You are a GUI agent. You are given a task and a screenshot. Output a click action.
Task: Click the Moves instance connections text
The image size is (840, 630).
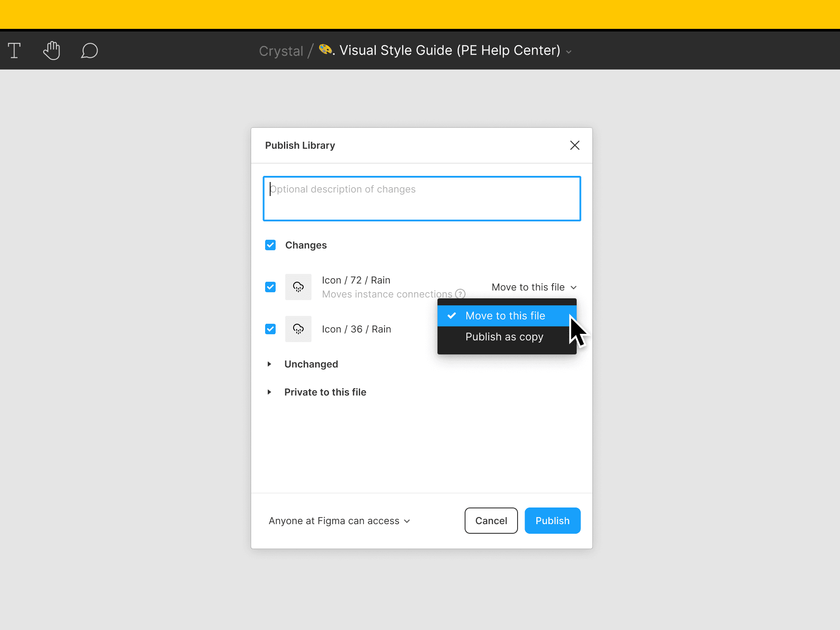tap(387, 294)
